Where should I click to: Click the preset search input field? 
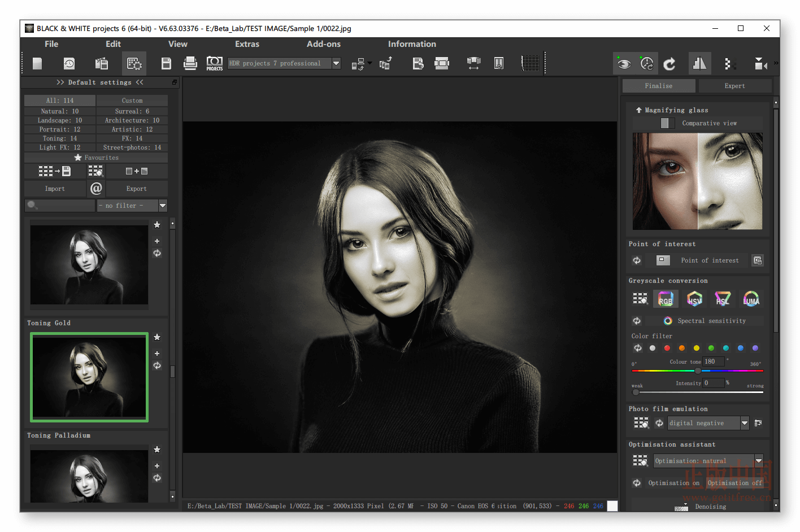pos(60,206)
